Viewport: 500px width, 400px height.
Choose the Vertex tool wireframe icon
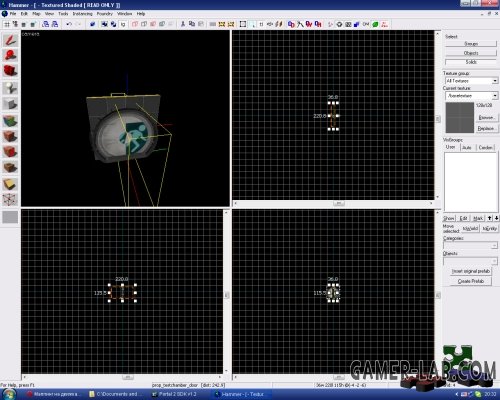point(10,200)
